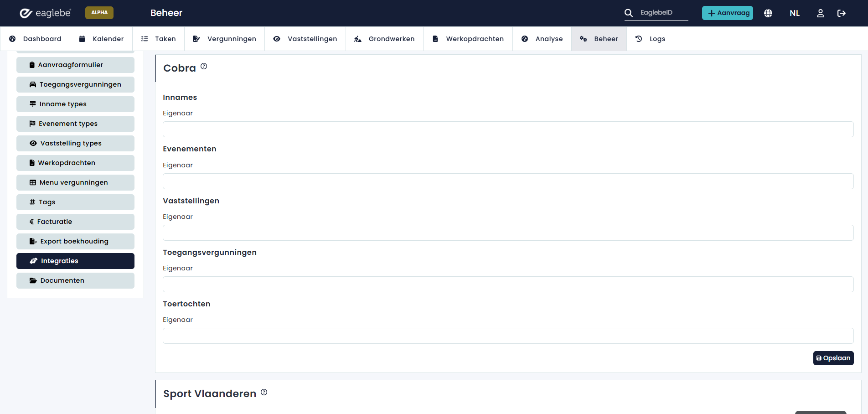Click the Toertochten section label

(x=186, y=304)
